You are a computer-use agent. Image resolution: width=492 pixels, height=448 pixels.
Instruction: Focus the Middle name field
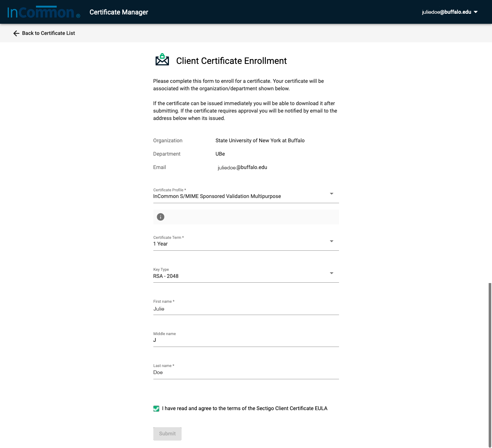[246, 340]
